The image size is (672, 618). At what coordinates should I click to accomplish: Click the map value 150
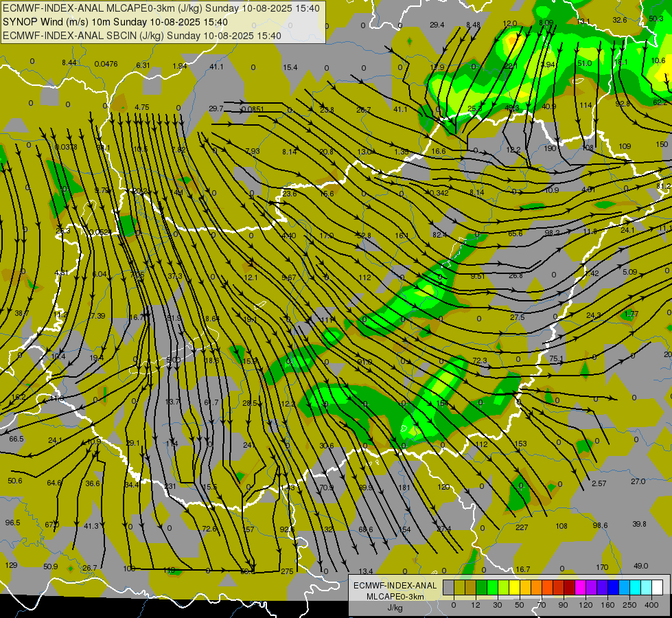tap(662, 144)
